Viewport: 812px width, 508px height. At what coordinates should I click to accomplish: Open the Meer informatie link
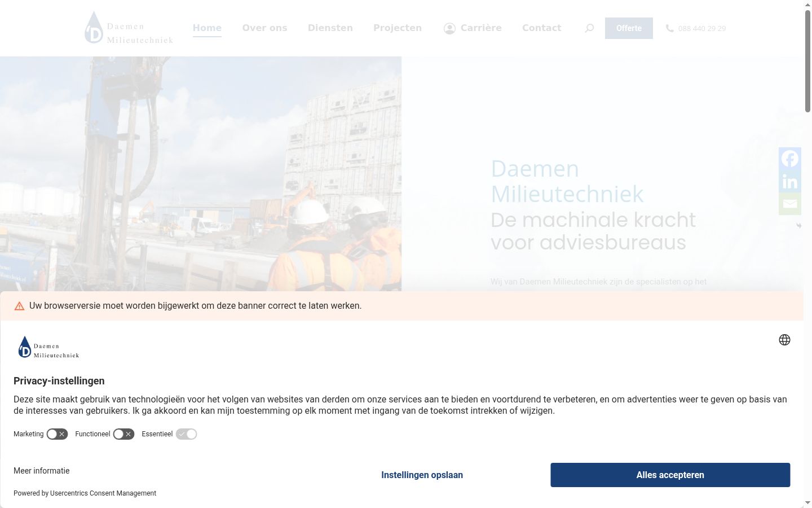[x=42, y=471]
